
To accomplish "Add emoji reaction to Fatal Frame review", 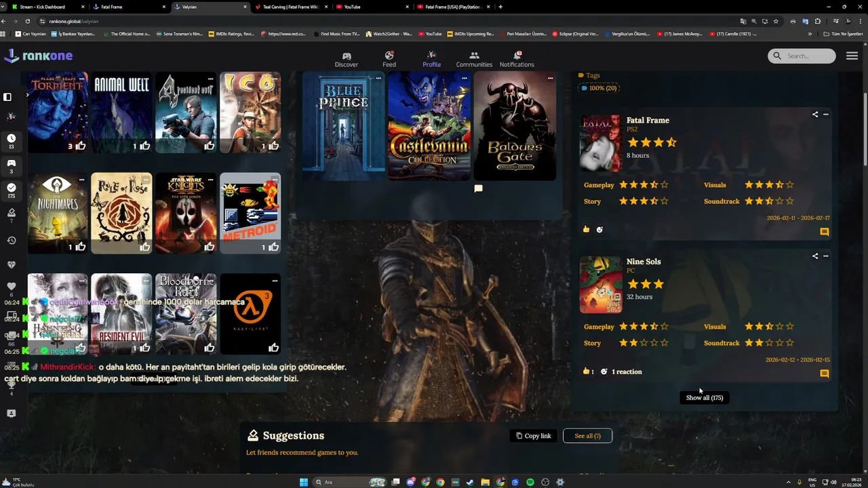I will tap(599, 230).
